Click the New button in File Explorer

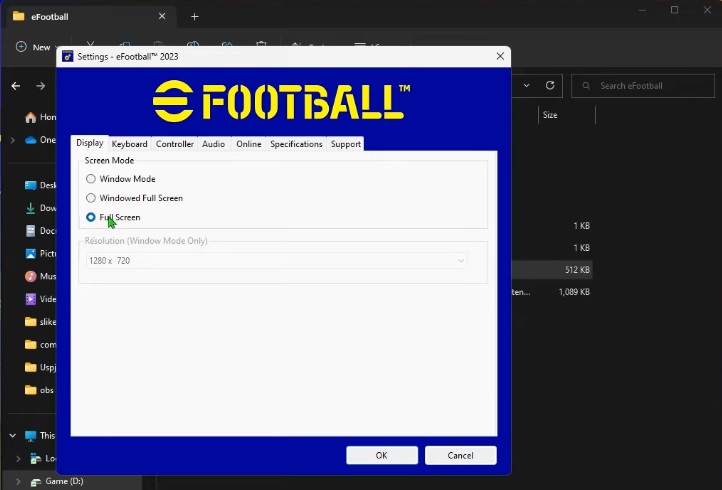tap(36, 47)
